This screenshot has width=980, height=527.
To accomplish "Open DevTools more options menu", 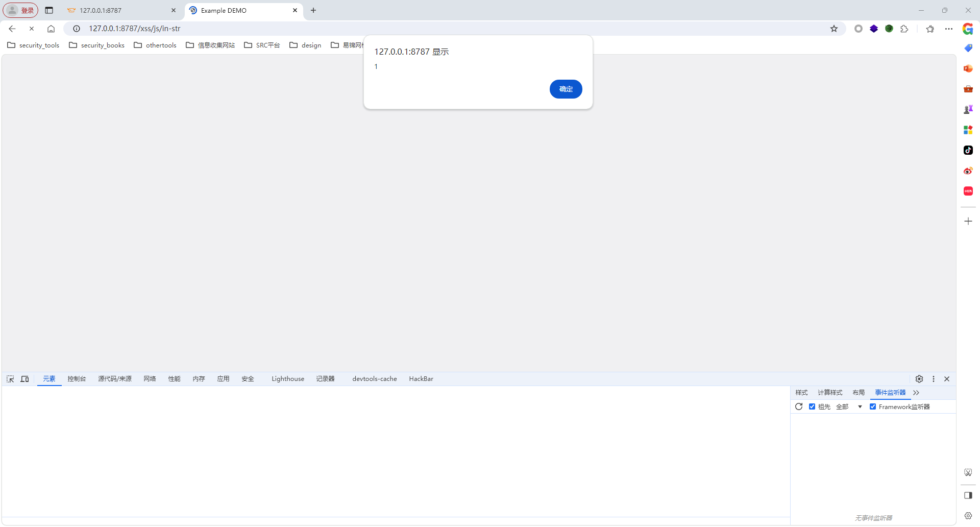I will (x=934, y=379).
